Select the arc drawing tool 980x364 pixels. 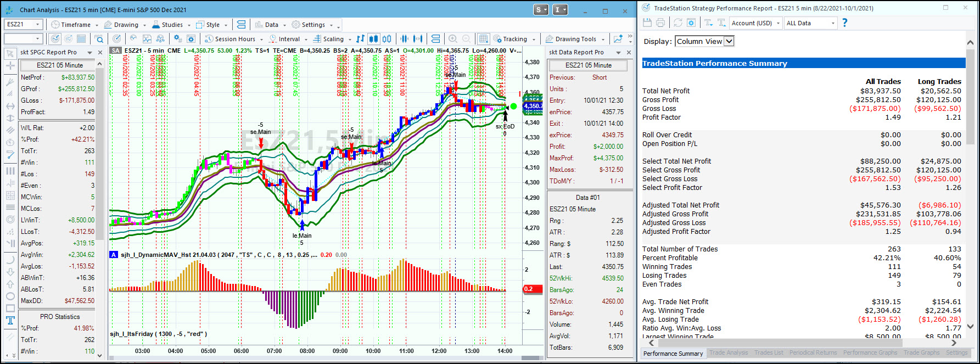tap(10, 259)
